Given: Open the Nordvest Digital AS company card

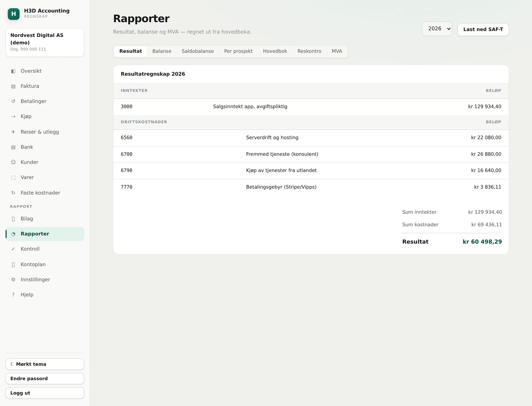Looking at the screenshot, I should [x=45, y=42].
